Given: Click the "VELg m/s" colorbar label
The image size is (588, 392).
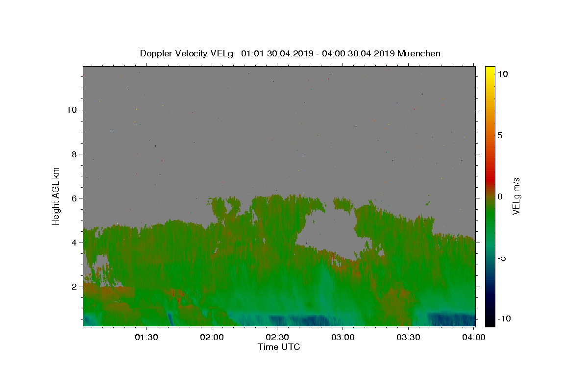Looking at the screenshot, I should (516, 196).
